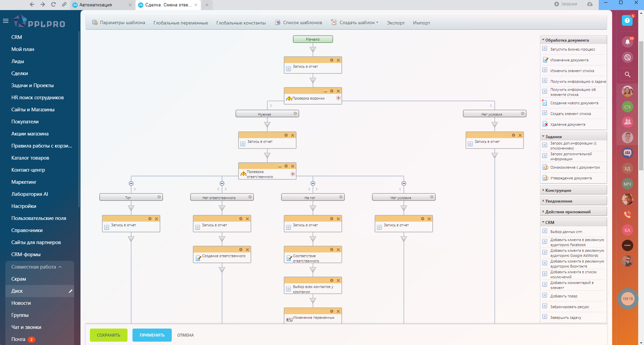644x345 pixels.
Task: Click gear on Создание ответственного block
Action: click(x=240, y=249)
